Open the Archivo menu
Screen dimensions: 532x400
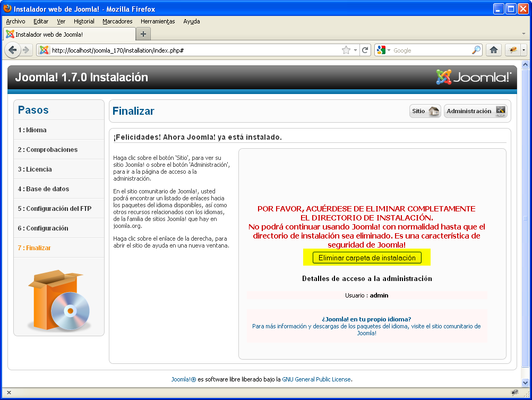point(15,21)
